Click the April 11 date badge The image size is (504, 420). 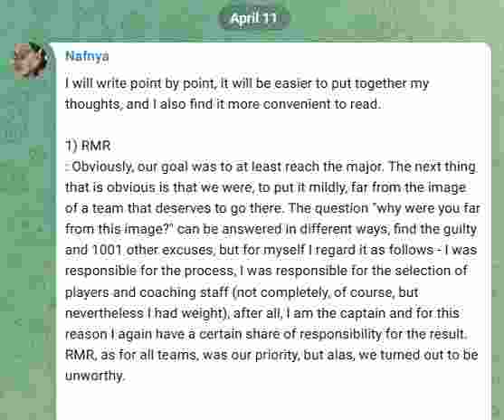click(253, 18)
